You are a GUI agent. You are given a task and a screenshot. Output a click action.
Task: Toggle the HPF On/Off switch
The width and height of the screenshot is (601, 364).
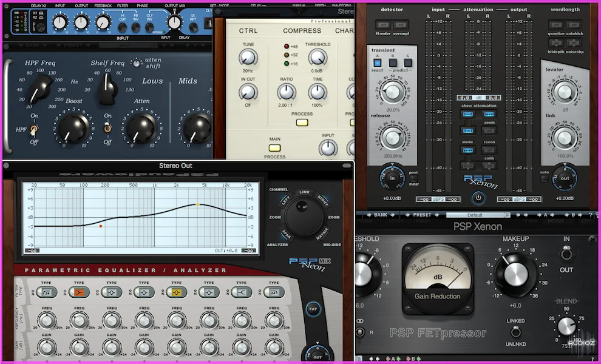point(34,130)
